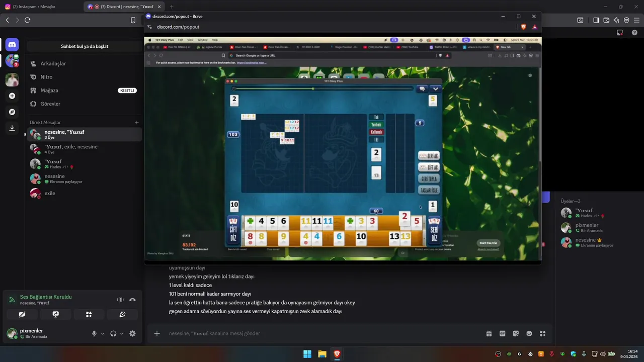Open the GIF picker
The width and height of the screenshot is (644, 362).
(x=502, y=333)
